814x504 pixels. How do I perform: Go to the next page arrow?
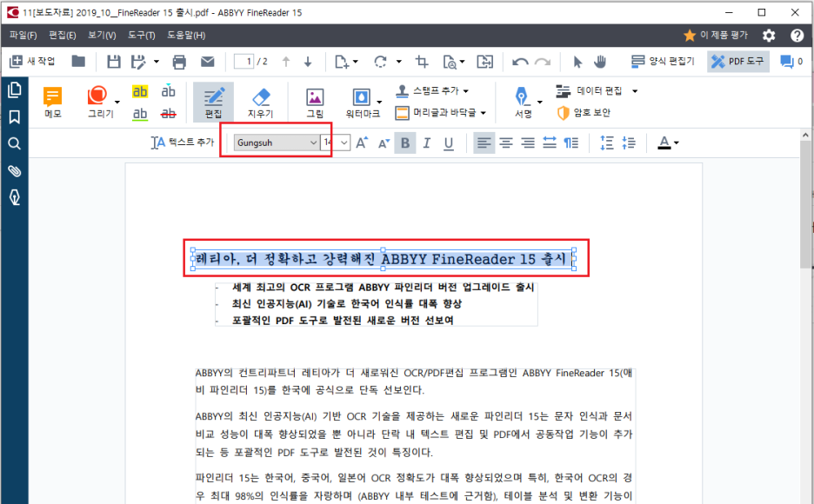click(308, 62)
